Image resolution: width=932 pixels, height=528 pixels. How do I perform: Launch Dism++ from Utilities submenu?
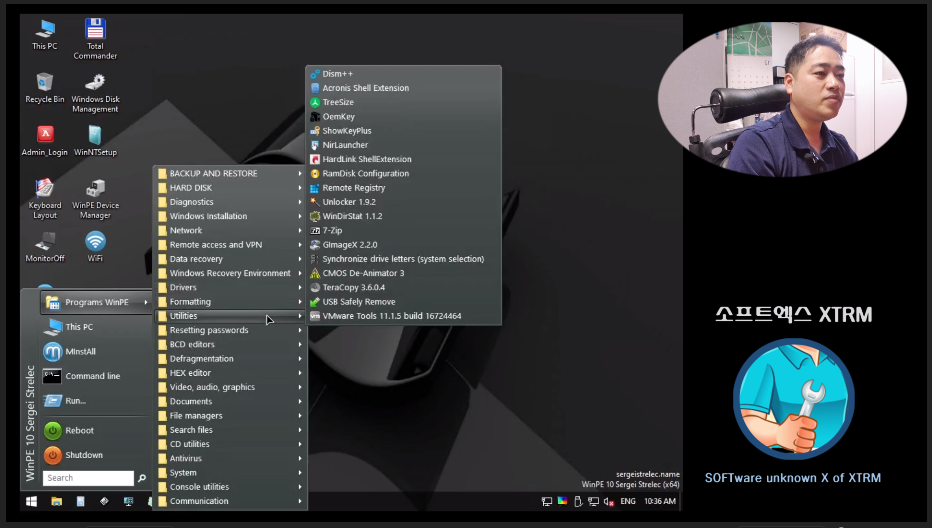[403, 74]
